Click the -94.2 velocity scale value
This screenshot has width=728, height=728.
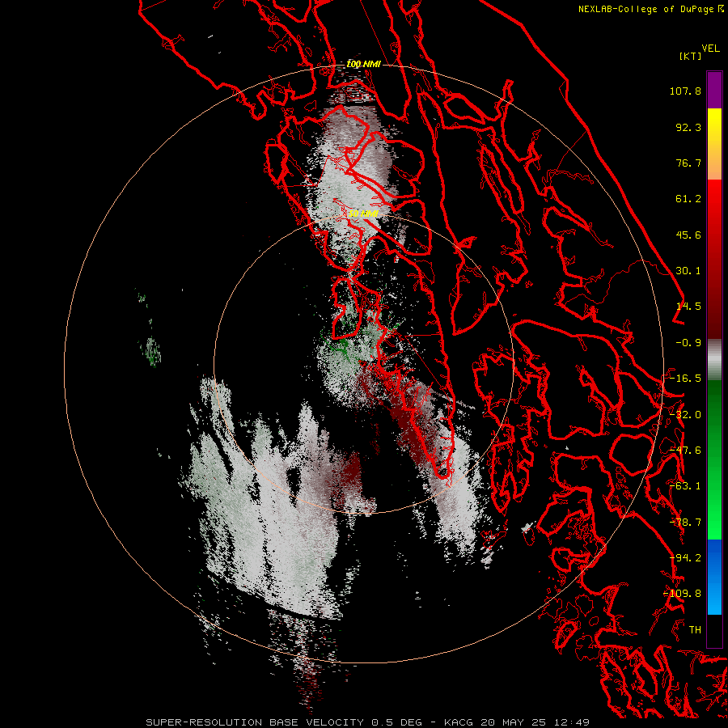685,558
